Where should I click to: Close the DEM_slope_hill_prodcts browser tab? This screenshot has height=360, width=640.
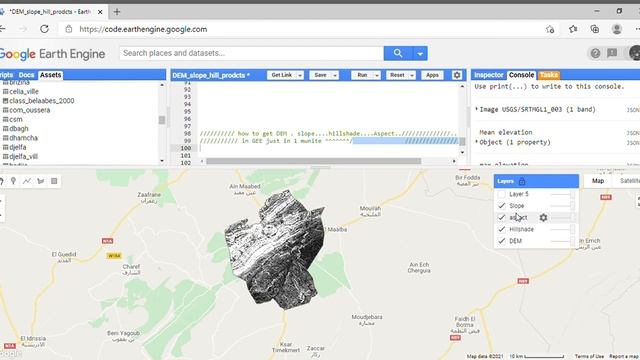[x=100, y=12]
